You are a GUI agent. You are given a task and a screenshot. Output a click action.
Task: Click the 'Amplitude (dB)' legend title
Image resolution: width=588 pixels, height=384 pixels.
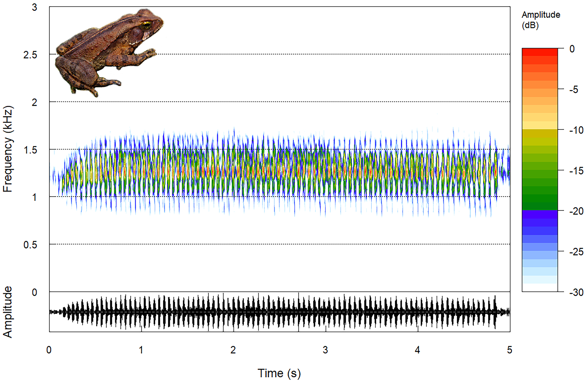[541, 20]
